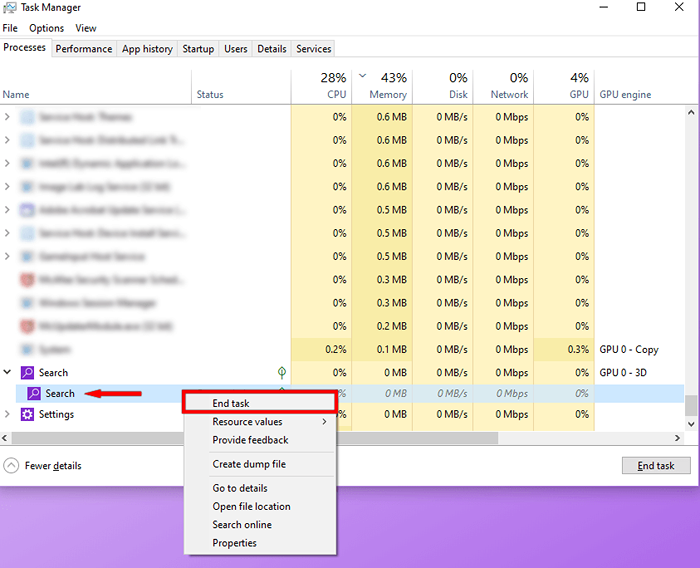The width and height of the screenshot is (700, 568).
Task: Expand the second blurred process row
Action: coord(7,140)
